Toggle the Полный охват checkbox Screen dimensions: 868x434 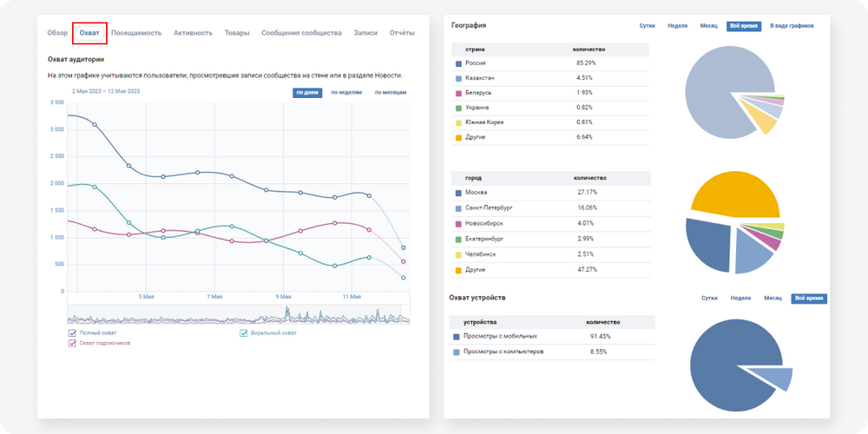point(72,332)
